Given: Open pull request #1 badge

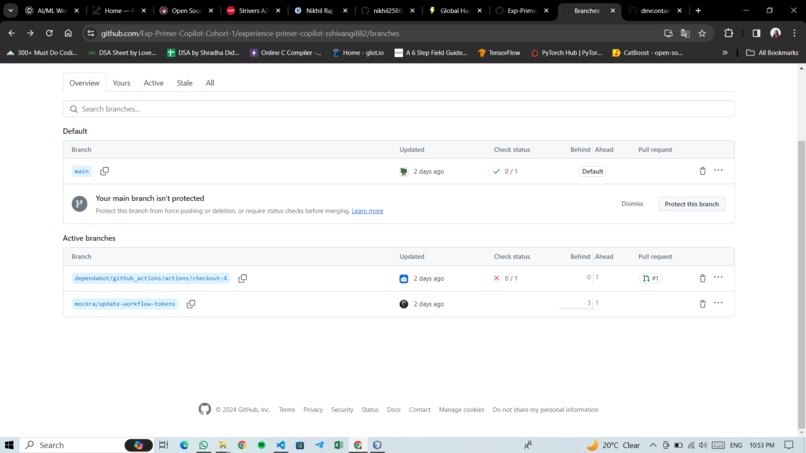Looking at the screenshot, I should 650,278.
